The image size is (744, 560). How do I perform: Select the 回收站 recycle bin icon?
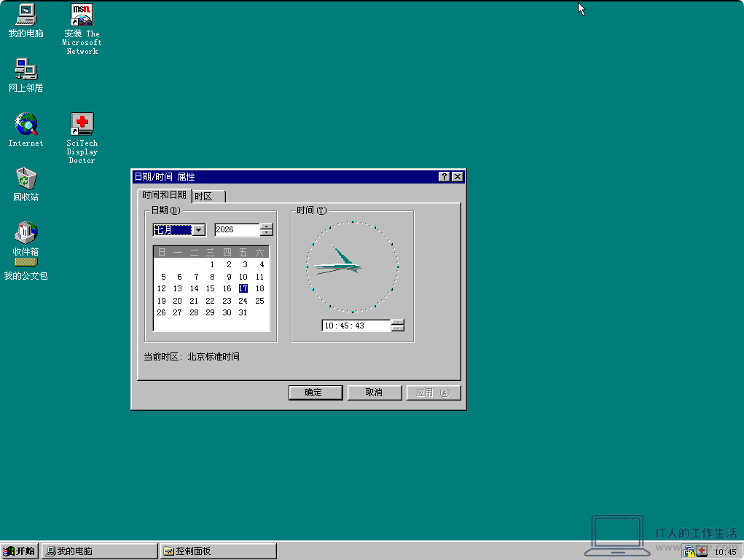26,184
